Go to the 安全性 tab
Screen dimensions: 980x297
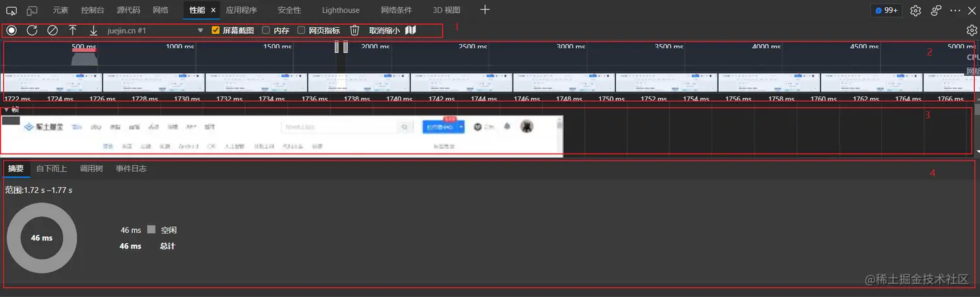click(289, 10)
